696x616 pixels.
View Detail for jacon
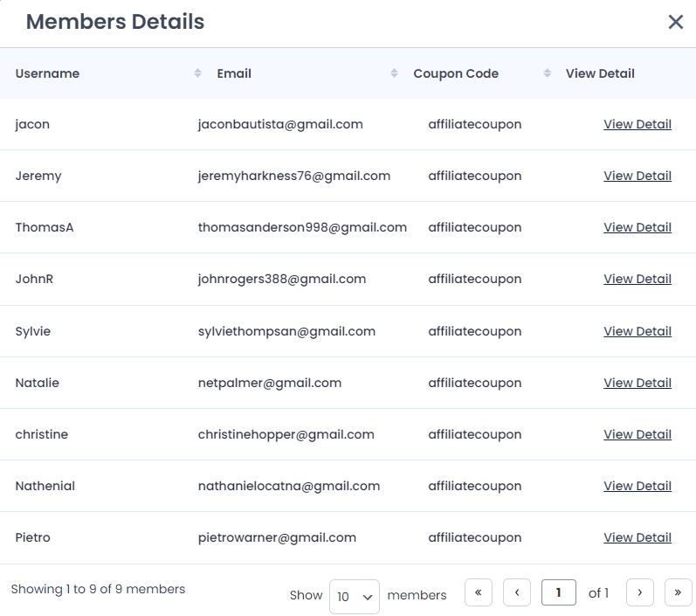(637, 124)
